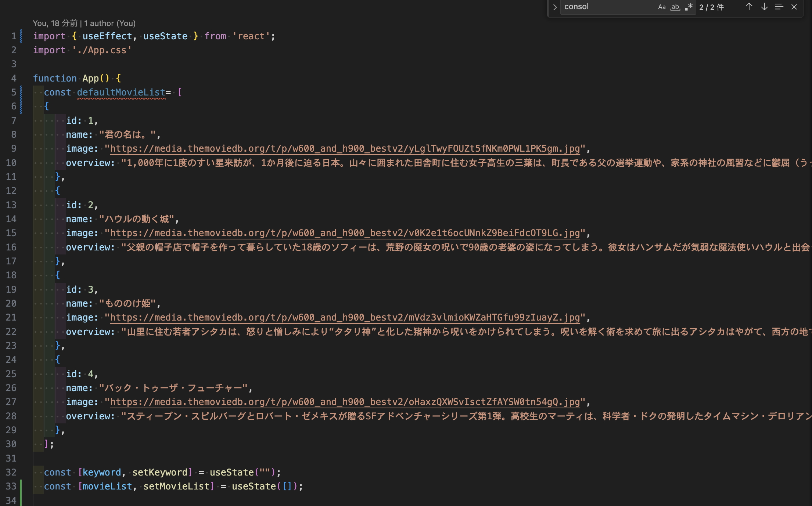Close the find widget
812x506 pixels.
point(794,7)
